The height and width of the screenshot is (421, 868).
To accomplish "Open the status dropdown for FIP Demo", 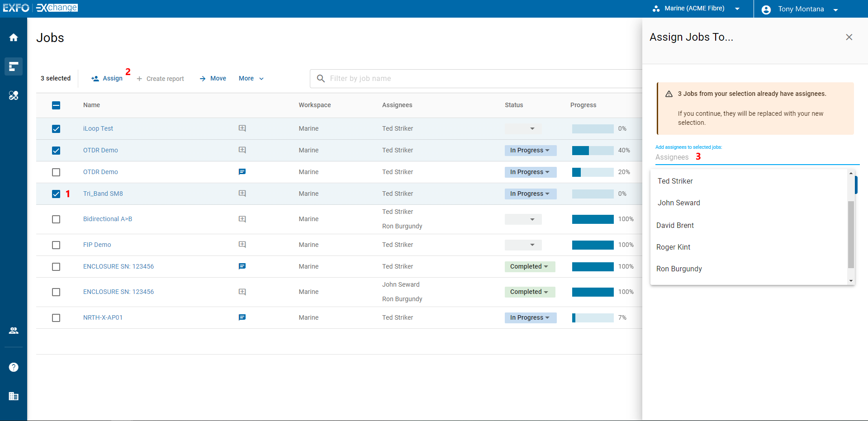I will (x=523, y=245).
